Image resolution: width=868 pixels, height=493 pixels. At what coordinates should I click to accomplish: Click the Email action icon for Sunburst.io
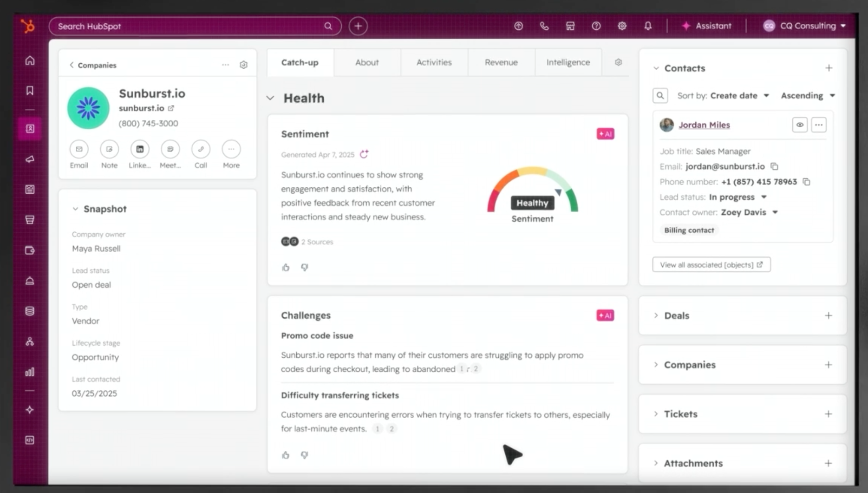(79, 149)
